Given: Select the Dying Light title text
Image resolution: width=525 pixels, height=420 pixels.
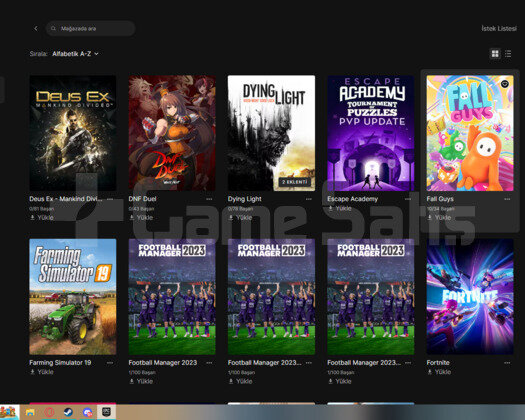Looking at the screenshot, I should pyautogui.click(x=245, y=199).
